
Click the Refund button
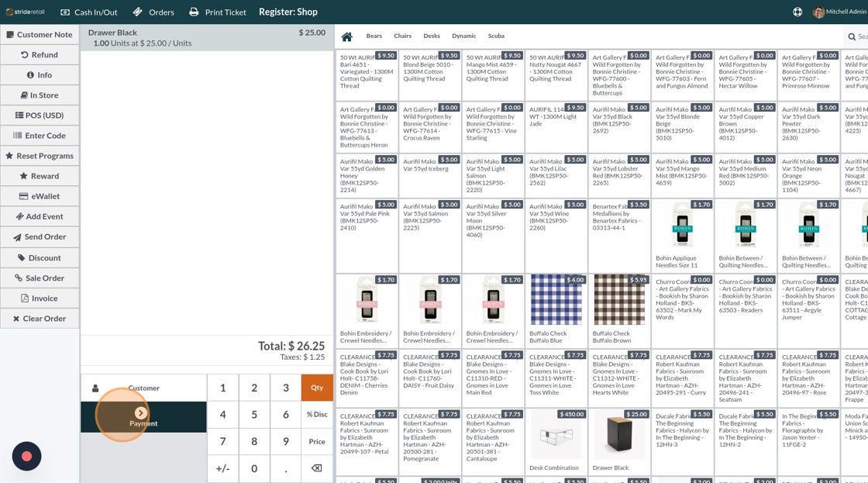[40, 55]
